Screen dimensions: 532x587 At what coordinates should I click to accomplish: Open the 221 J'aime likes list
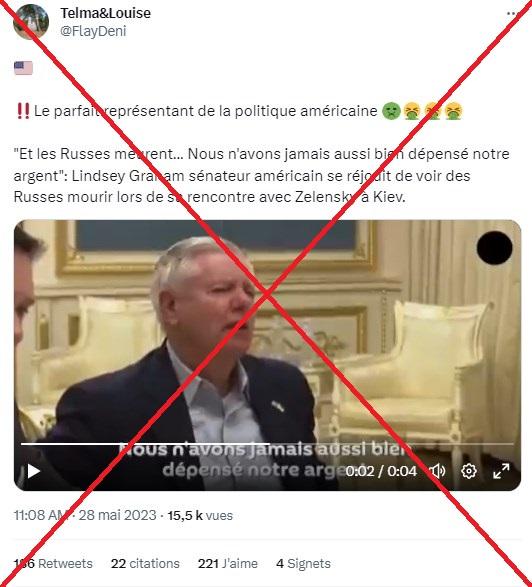pos(228,563)
